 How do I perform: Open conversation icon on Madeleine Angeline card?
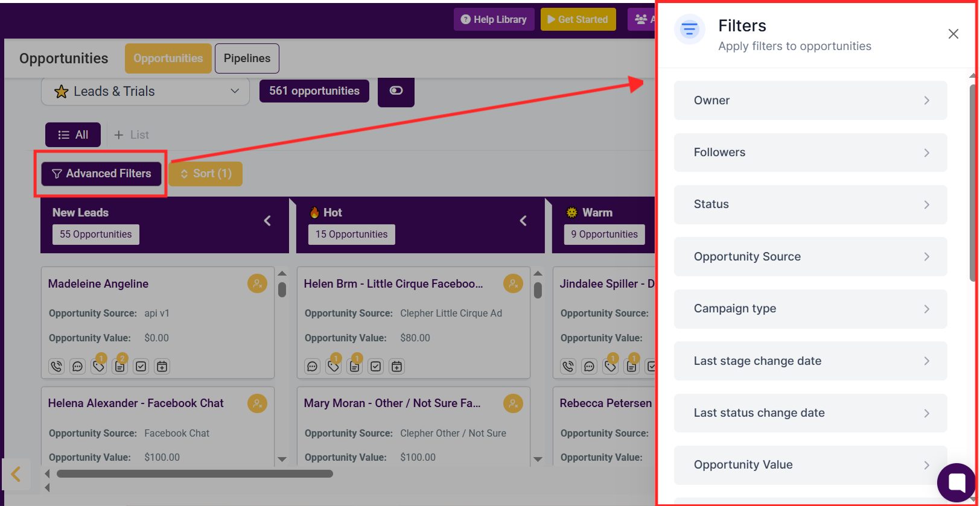[x=78, y=366]
